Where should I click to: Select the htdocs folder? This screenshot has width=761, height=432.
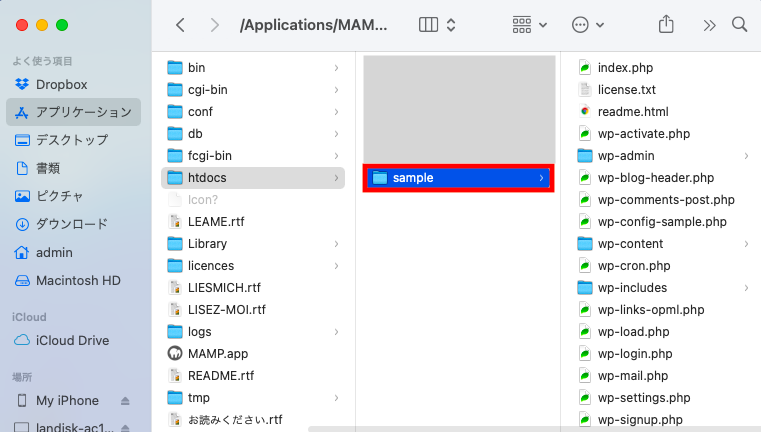coord(253,178)
